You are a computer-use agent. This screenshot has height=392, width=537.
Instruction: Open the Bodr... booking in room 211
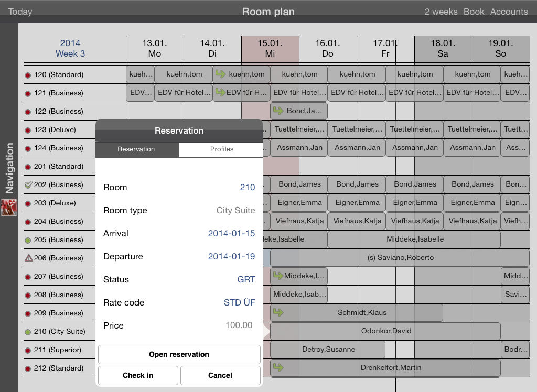pyautogui.click(x=515, y=349)
